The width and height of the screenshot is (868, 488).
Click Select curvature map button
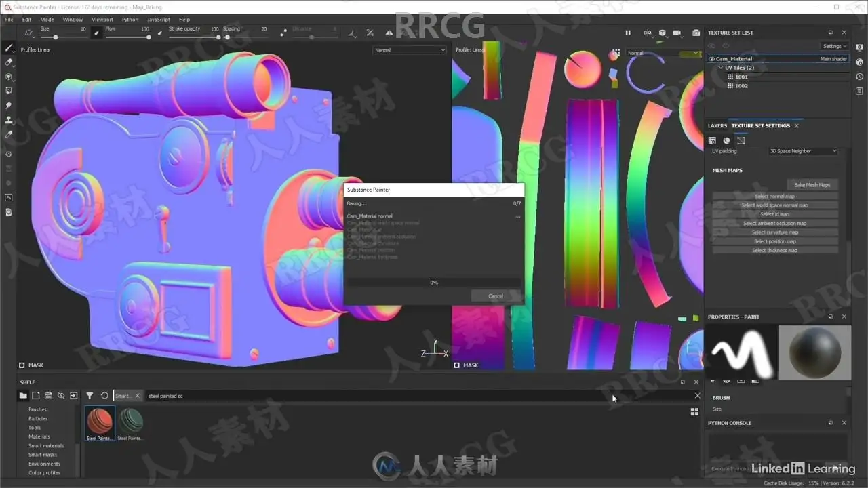[x=775, y=232]
